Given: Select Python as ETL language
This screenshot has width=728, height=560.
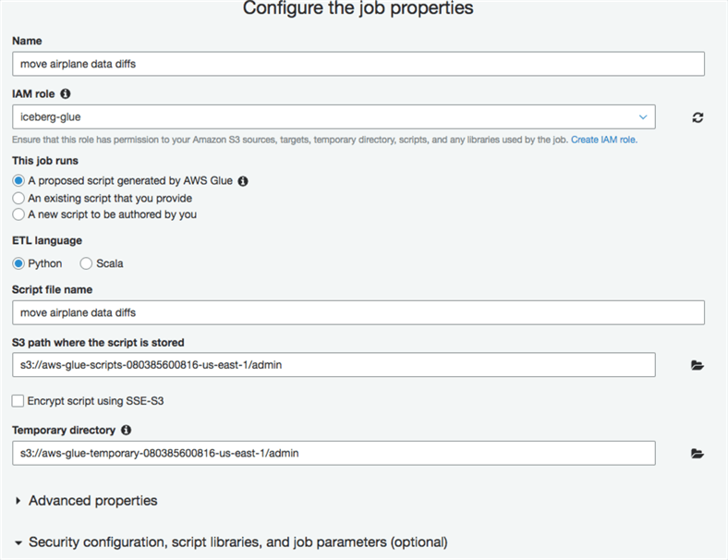Looking at the screenshot, I should point(18,263).
